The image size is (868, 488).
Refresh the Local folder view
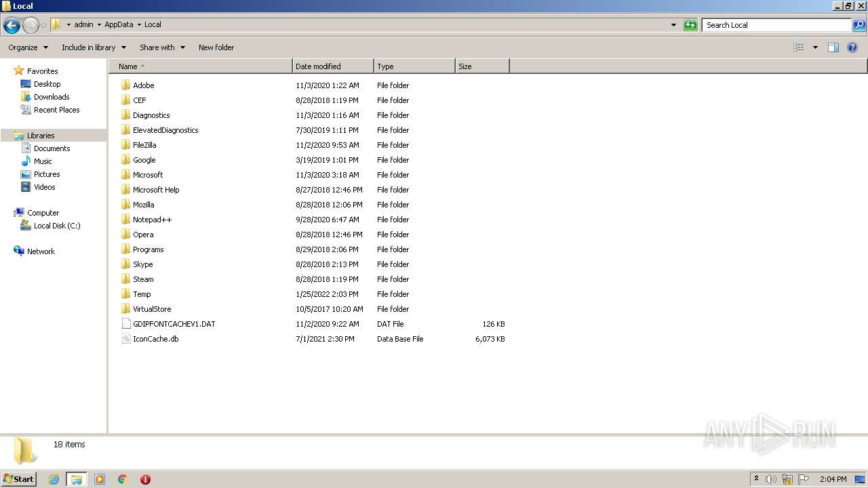[690, 25]
